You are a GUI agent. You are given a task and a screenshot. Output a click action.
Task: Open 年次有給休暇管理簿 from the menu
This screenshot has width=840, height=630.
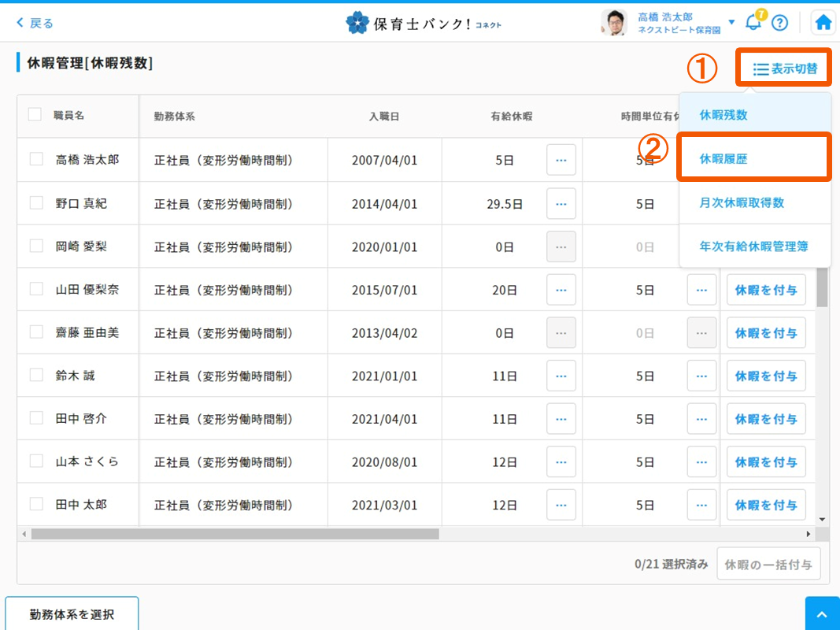[x=754, y=246]
